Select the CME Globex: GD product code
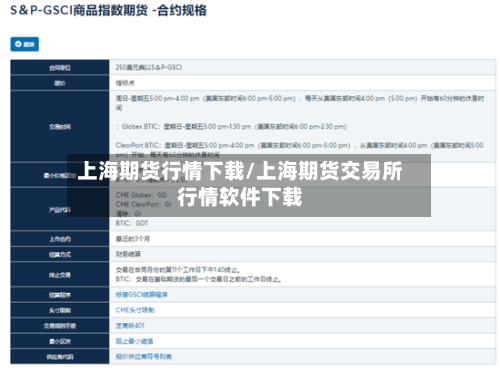 141,195
